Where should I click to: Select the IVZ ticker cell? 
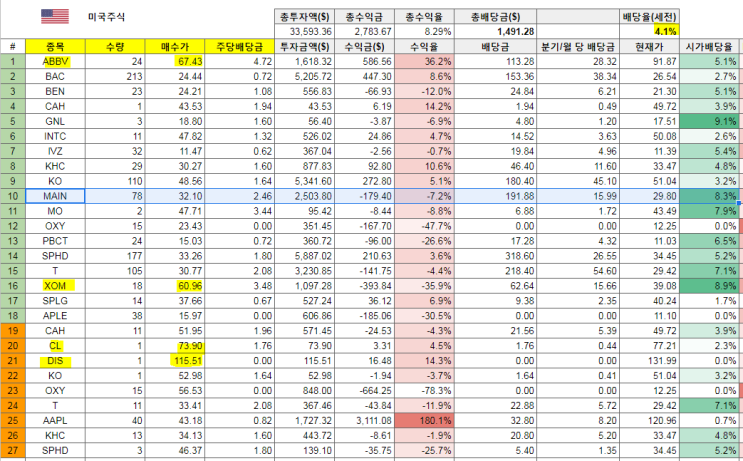click(x=55, y=151)
